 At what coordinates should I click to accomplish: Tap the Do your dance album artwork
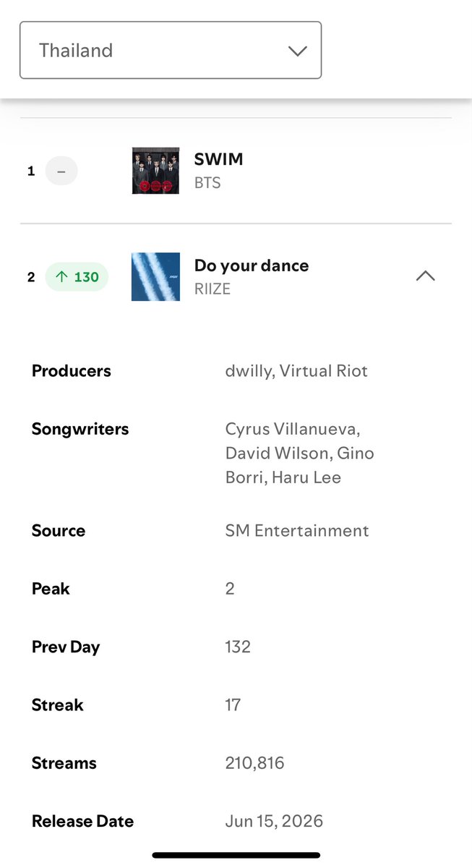click(x=155, y=276)
